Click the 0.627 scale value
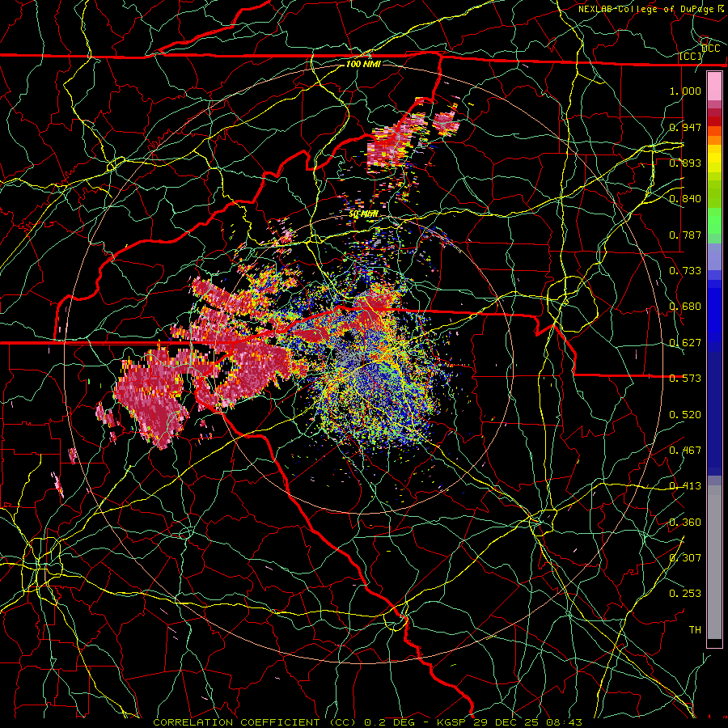This screenshot has width=728, height=728. [685, 343]
